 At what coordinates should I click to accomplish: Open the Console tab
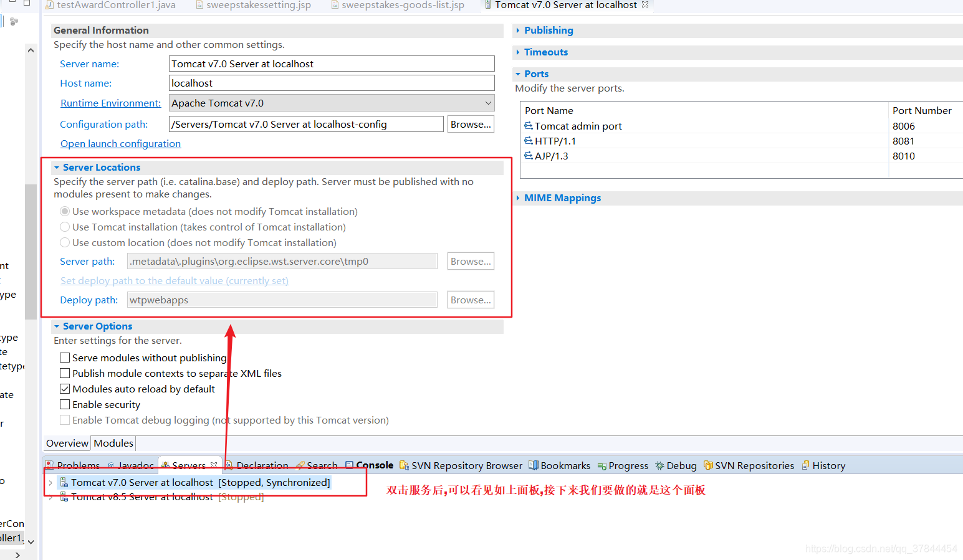pos(370,465)
